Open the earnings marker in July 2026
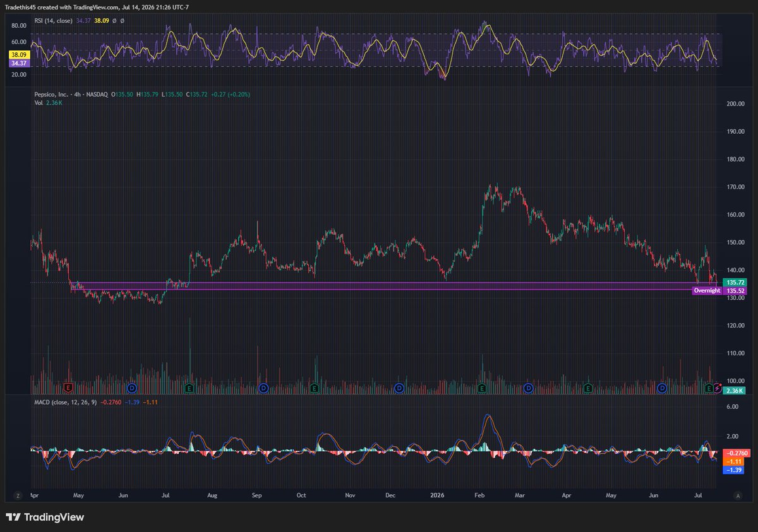This screenshot has width=758, height=532. [709, 387]
